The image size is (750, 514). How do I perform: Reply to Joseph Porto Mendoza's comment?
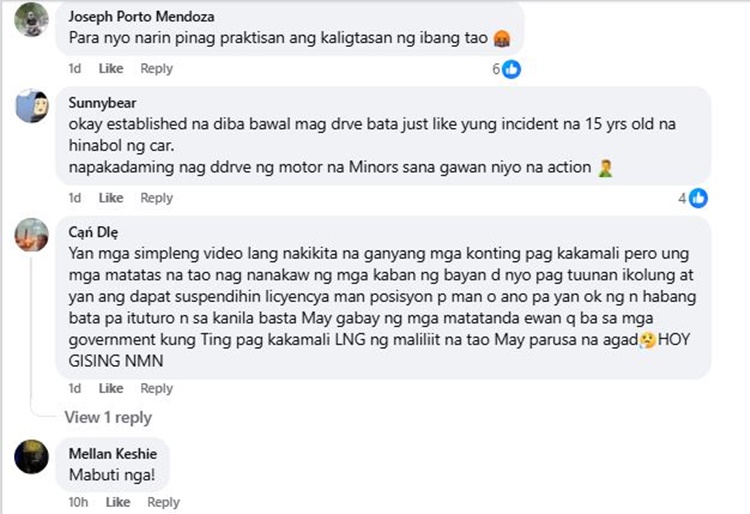(x=156, y=69)
